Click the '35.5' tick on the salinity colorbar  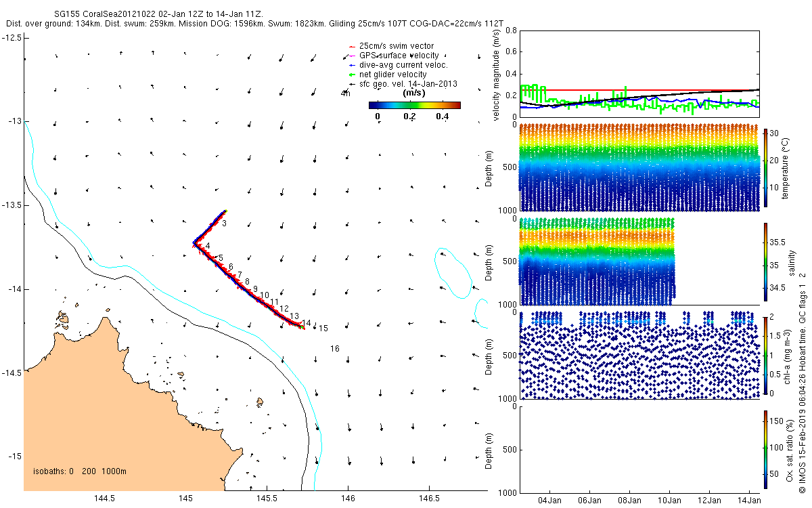point(777,242)
